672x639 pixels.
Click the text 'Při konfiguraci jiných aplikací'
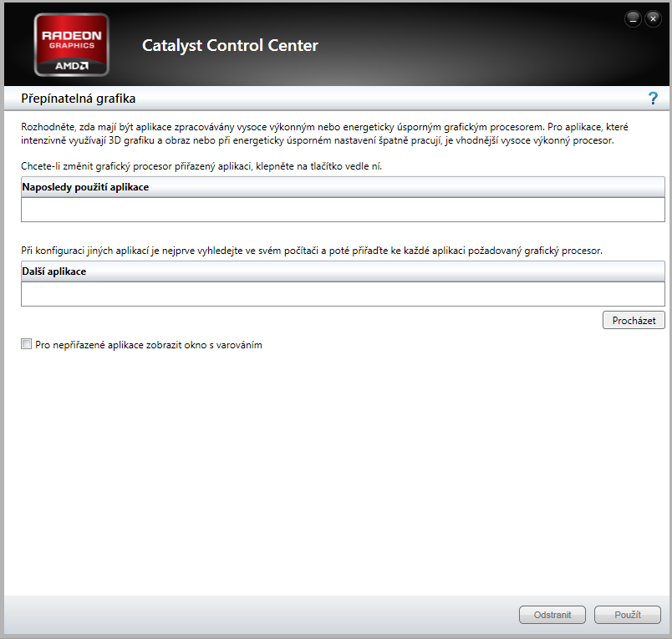click(312, 251)
